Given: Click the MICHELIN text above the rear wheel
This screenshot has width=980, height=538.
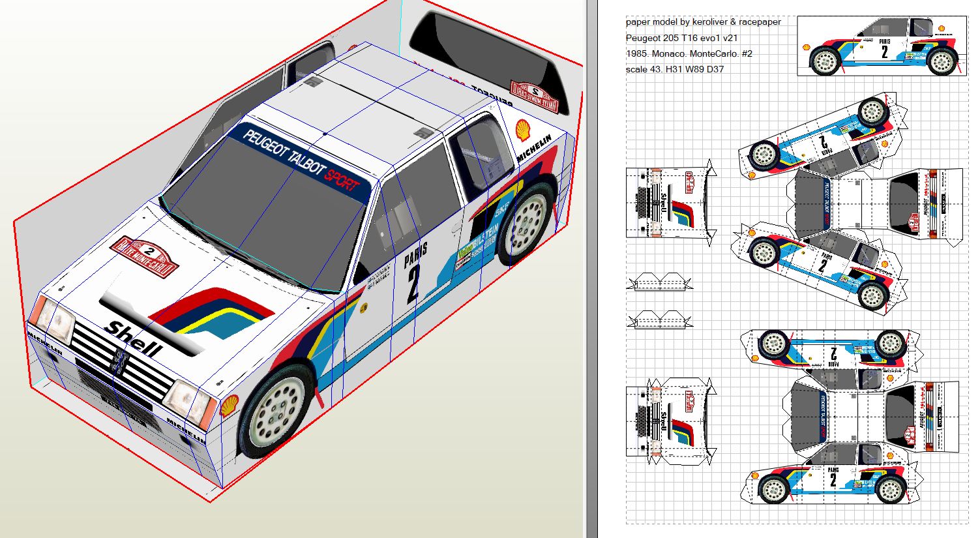Looking at the screenshot, I should (533, 149).
